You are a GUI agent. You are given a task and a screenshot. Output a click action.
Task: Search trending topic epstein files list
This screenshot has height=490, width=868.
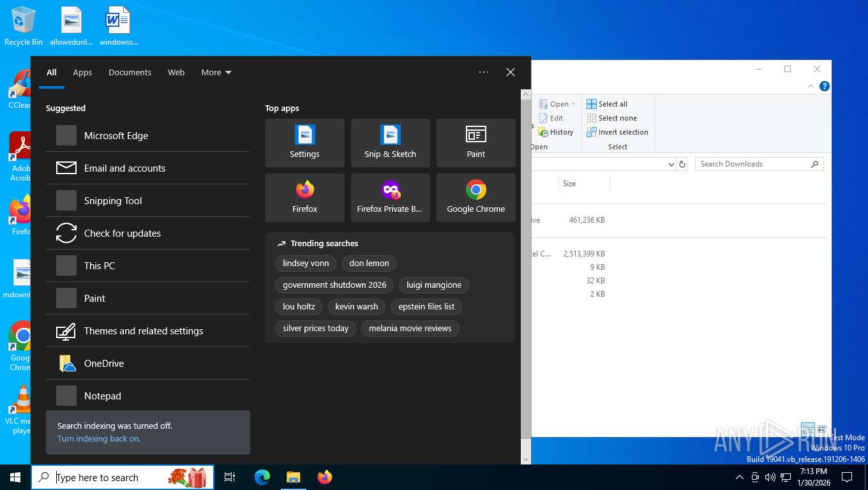coord(426,306)
